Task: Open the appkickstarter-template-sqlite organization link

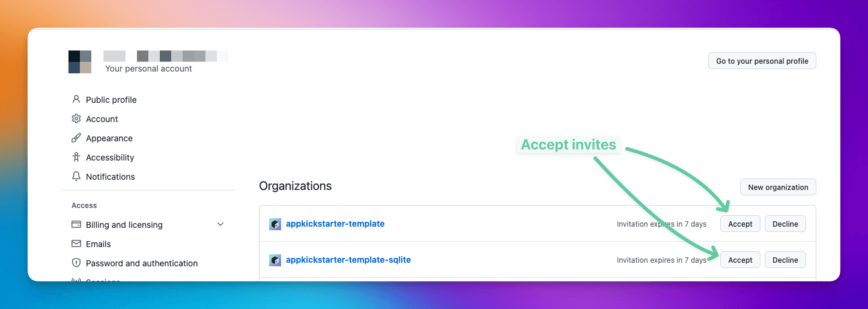Action: pyautogui.click(x=348, y=260)
